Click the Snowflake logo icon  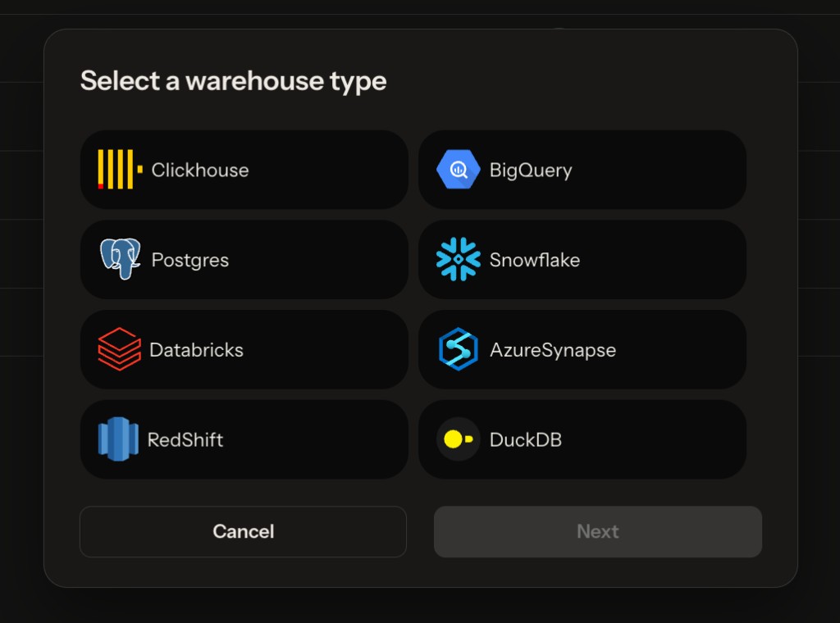pos(458,259)
